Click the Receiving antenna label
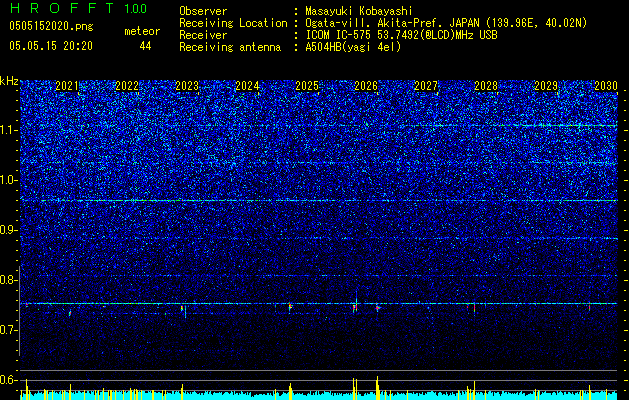This screenshot has width=629, height=400. [230, 47]
